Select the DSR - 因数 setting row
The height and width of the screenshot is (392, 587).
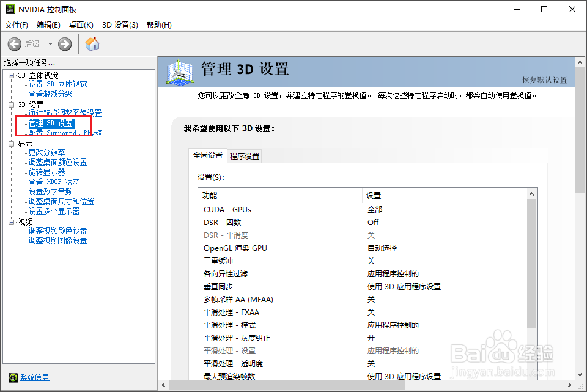(362, 223)
